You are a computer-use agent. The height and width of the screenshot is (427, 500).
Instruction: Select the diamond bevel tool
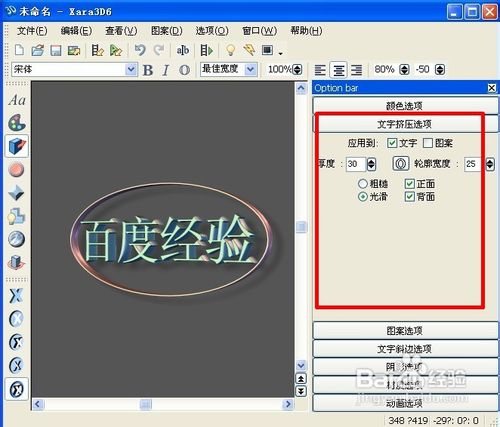[x=16, y=193]
